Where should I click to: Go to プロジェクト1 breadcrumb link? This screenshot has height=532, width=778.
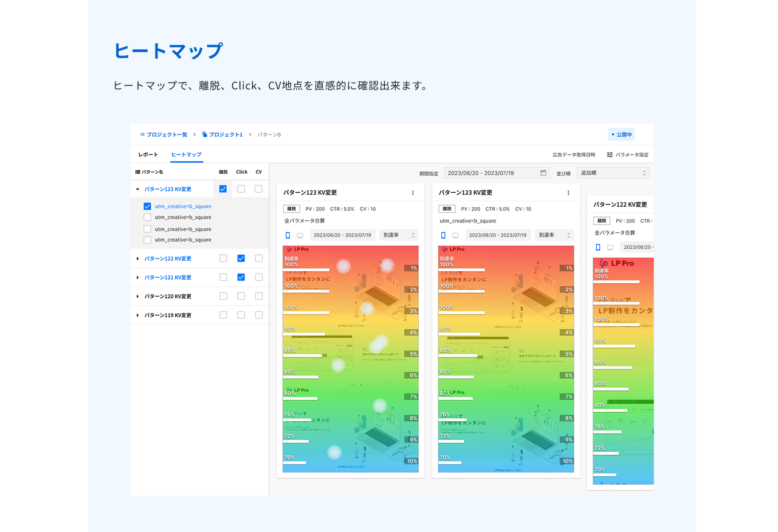226,134
